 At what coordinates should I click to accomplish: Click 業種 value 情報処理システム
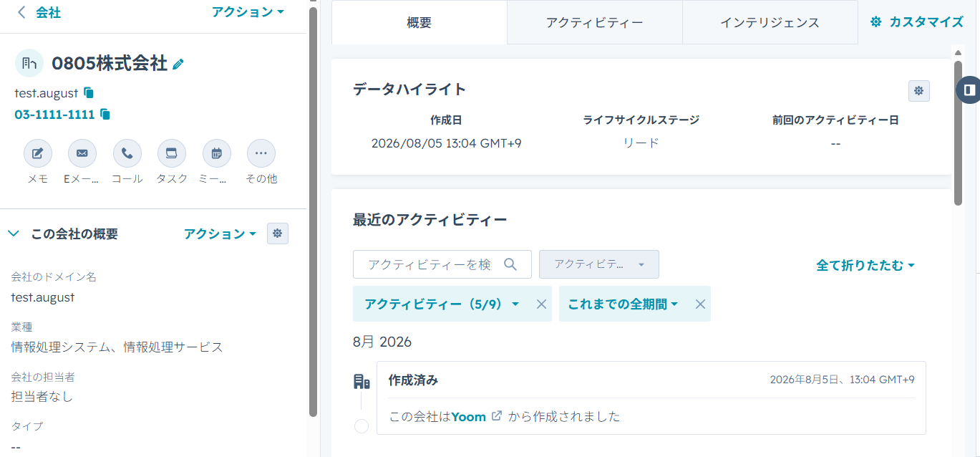point(117,347)
